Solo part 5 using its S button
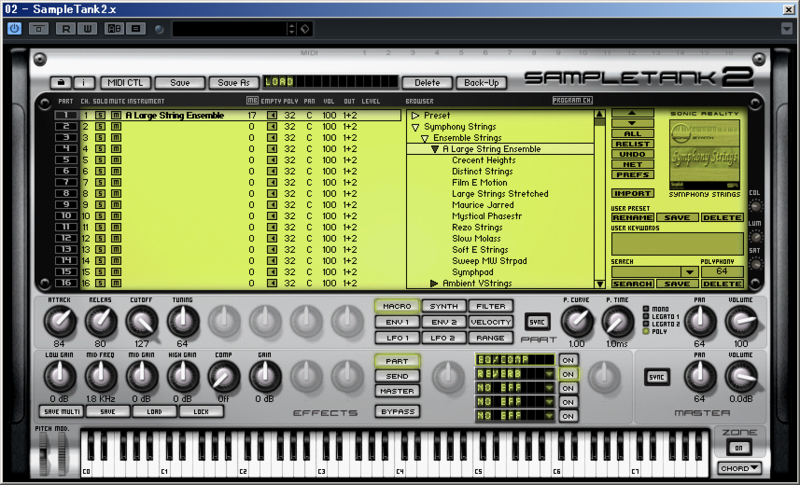Viewport: 800px width, 485px height. click(x=101, y=160)
